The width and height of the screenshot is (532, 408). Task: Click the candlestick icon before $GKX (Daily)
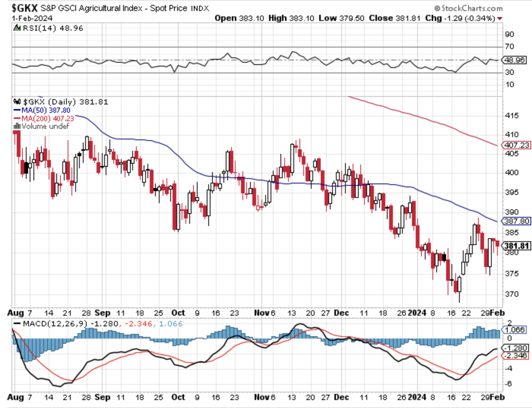point(17,102)
